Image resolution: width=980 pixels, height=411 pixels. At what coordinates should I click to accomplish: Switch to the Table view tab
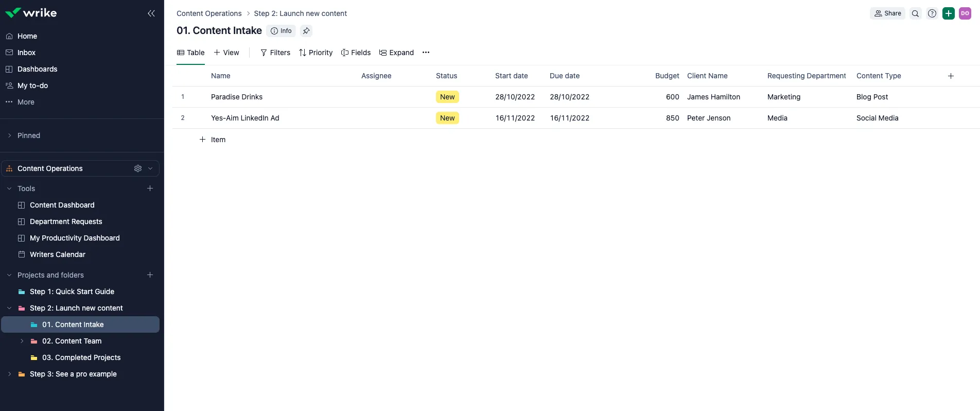pyautogui.click(x=191, y=53)
